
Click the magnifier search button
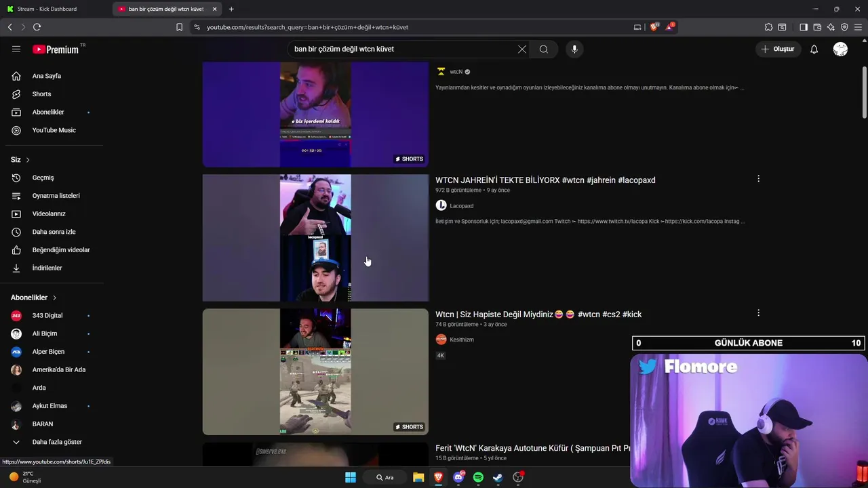point(544,49)
